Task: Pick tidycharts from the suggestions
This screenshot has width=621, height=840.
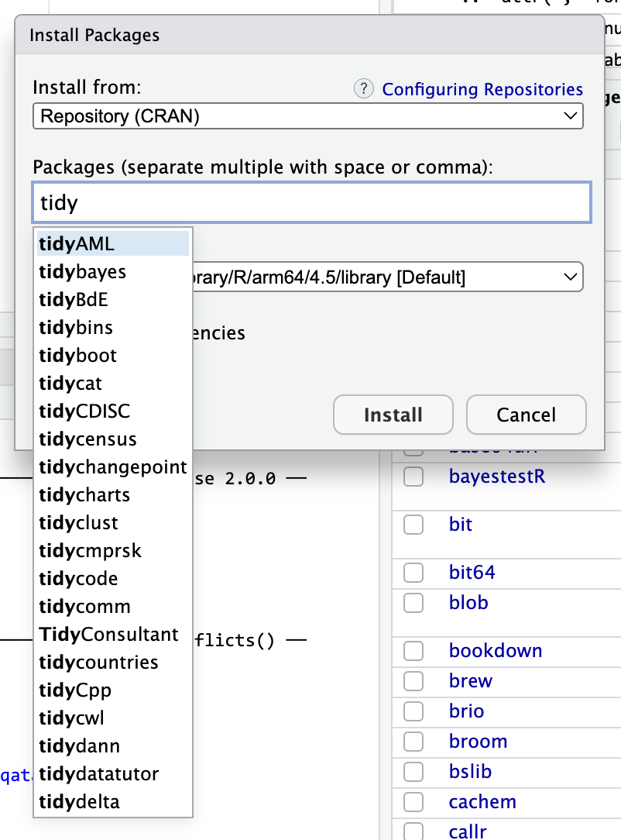Action: coord(84,495)
